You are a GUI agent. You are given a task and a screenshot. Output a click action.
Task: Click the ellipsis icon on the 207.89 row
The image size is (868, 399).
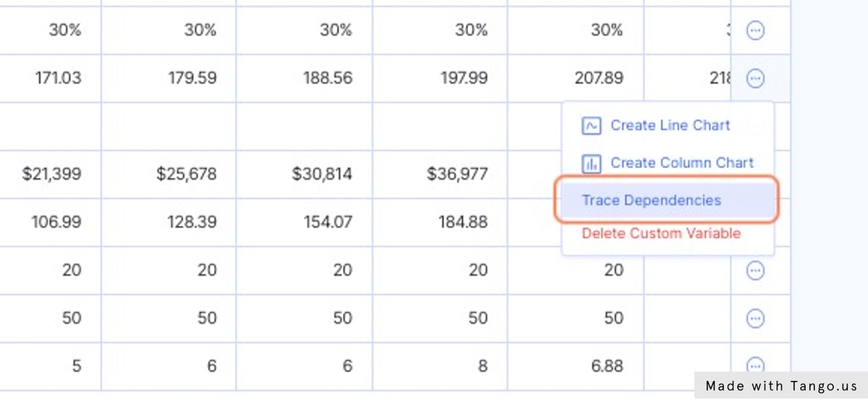coord(755,77)
